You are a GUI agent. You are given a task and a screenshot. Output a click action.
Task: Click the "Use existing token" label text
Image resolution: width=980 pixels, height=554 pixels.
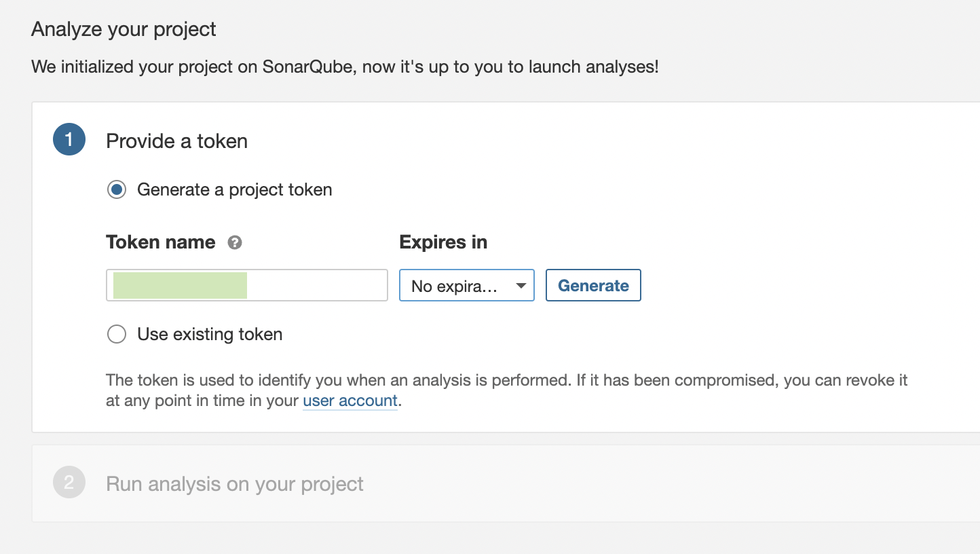point(210,335)
